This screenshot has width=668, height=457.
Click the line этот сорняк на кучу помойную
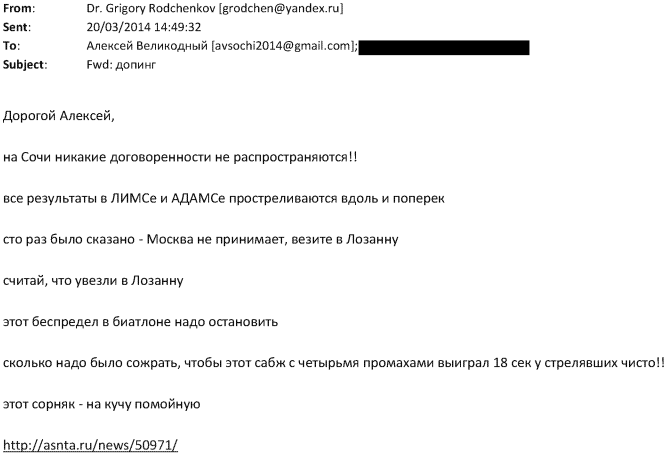tap(101, 404)
